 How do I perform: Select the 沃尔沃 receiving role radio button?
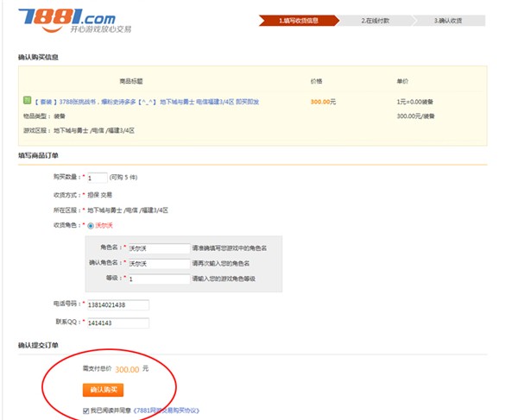point(91,225)
